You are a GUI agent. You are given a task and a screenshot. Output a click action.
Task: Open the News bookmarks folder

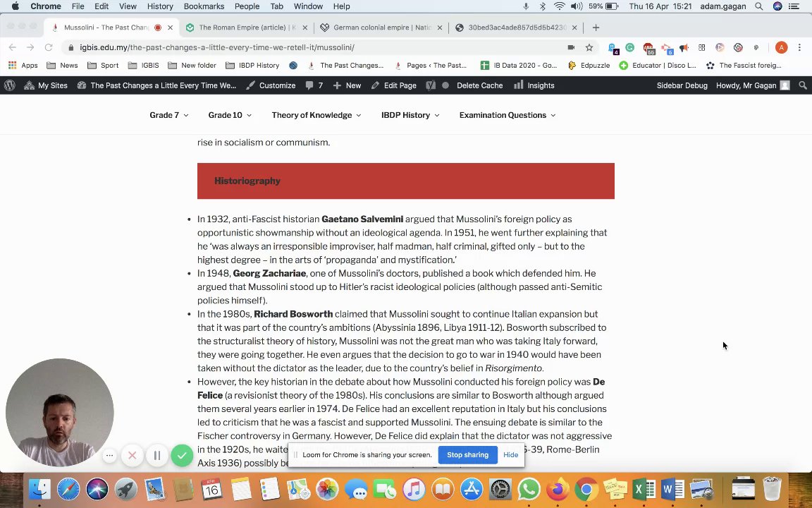(62, 66)
